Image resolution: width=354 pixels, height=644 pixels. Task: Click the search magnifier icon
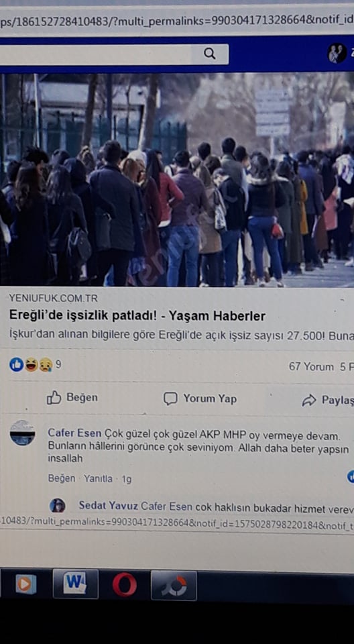pyautogui.click(x=209, y=54)
